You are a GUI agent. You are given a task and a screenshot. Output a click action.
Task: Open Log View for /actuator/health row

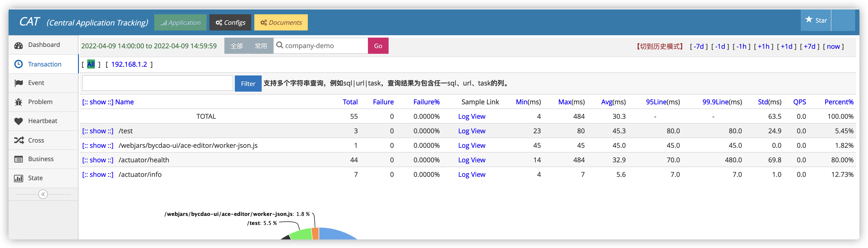tap(472, 160)
